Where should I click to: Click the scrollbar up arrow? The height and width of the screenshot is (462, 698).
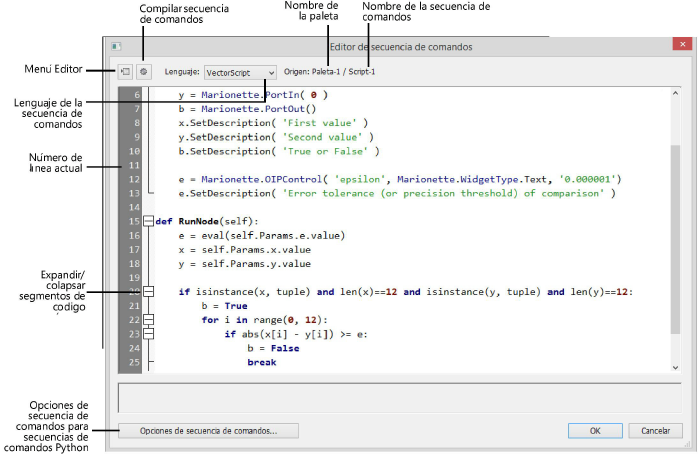(x=675, y=94)
